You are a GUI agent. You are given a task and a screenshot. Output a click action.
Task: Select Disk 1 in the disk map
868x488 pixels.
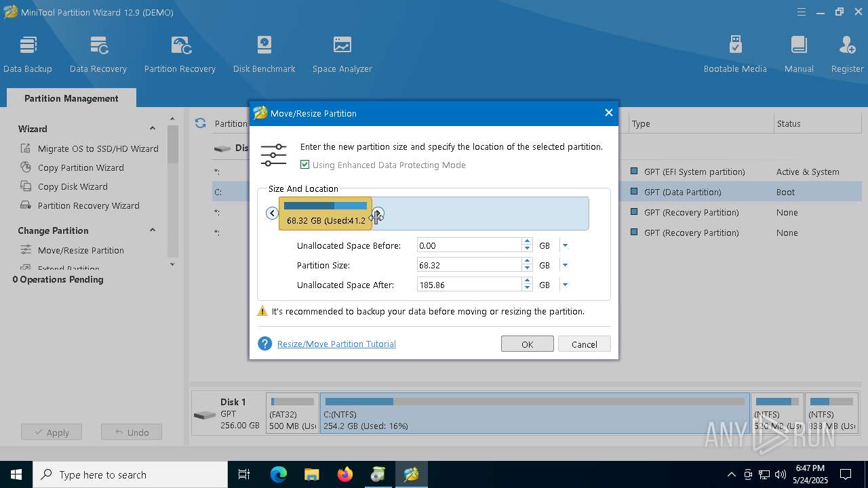point(228,413)
